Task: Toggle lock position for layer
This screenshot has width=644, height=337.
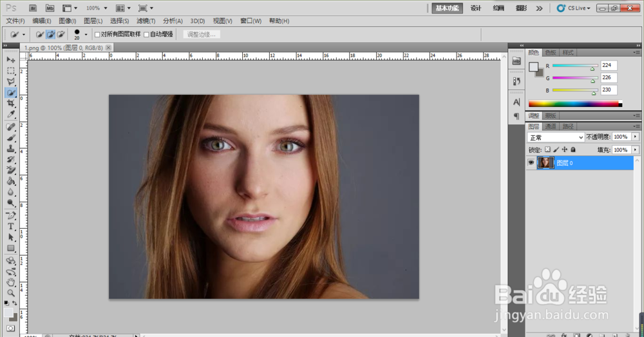Action: tap(565, 149)
